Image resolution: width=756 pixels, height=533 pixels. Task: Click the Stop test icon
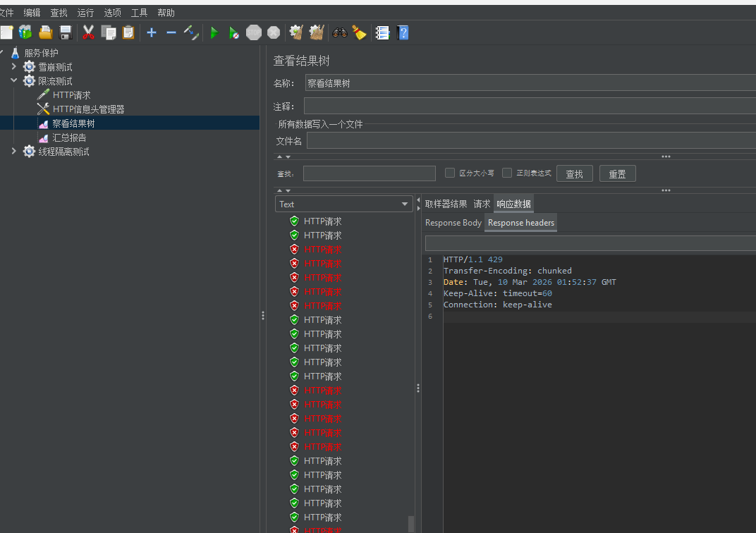coord(254,32)
